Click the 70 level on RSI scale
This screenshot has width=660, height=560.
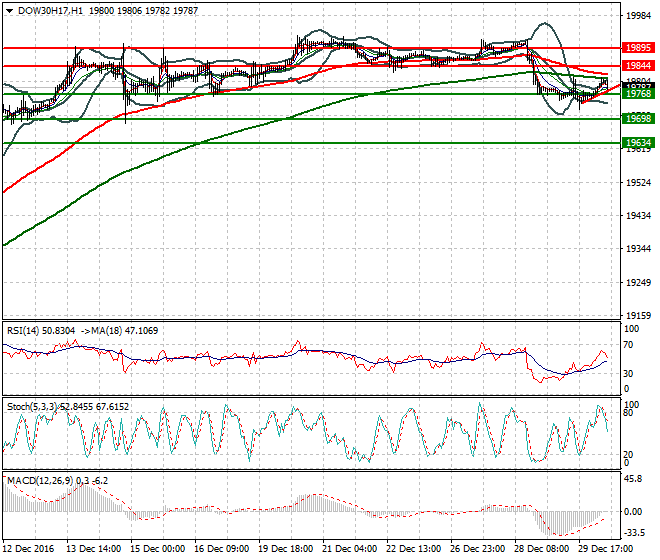[x=628, y=345]
